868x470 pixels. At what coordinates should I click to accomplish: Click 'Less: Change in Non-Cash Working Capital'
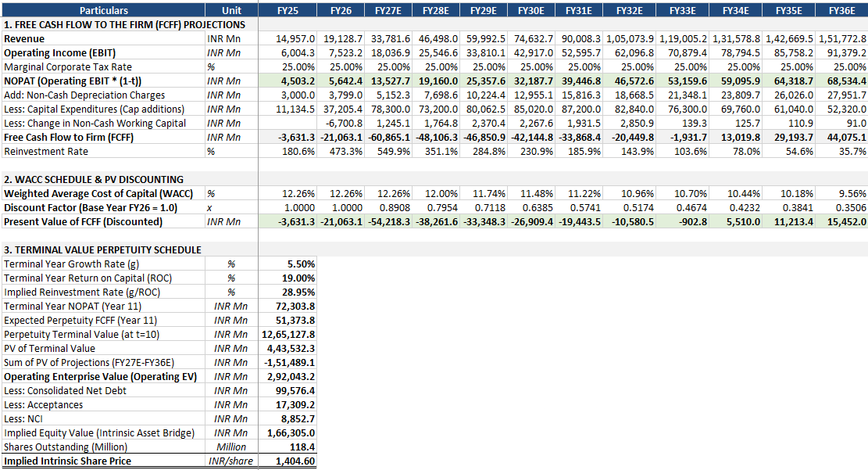coord(95,123)
